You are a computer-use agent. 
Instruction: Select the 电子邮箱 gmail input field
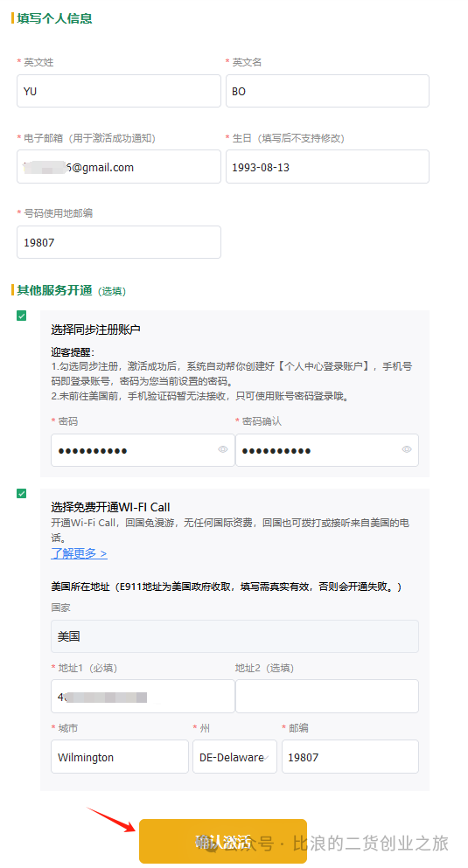[119, 167]
